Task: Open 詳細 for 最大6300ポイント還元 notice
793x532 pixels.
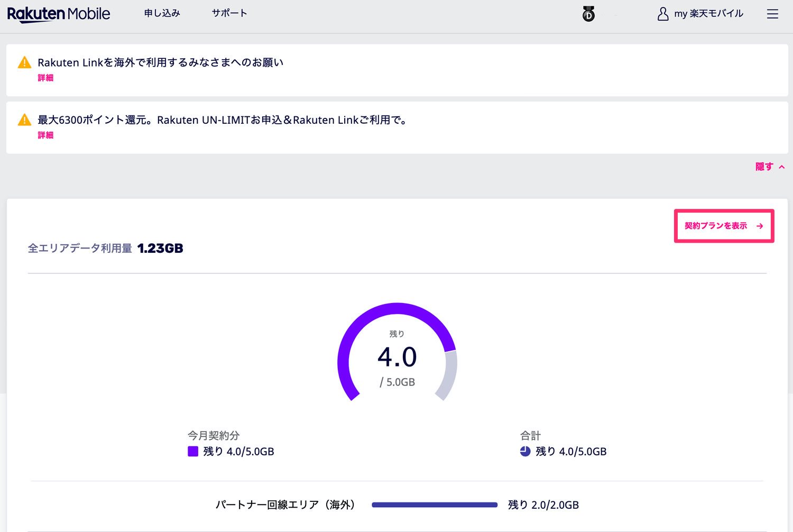Action: pyautogui.click(x=45, y=135)
